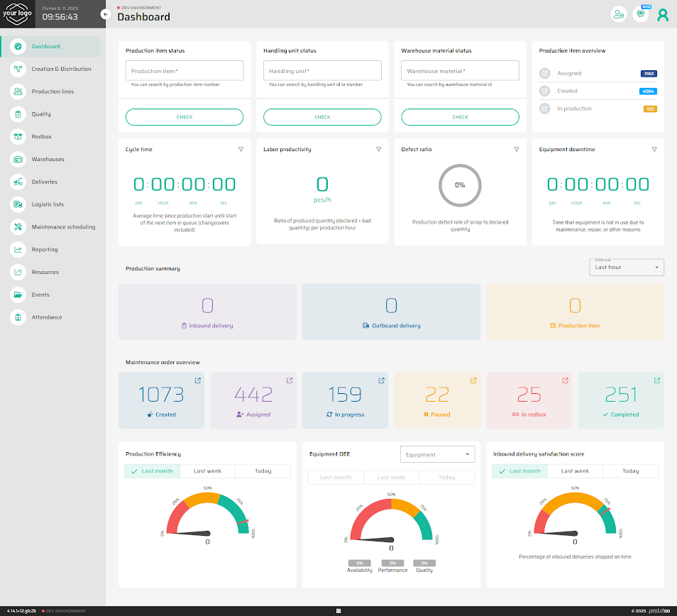The height and width of the screenshot is (616, 677).
Task: Select Last month for Inbound delivery satisfaction
Action: [519, 471]
